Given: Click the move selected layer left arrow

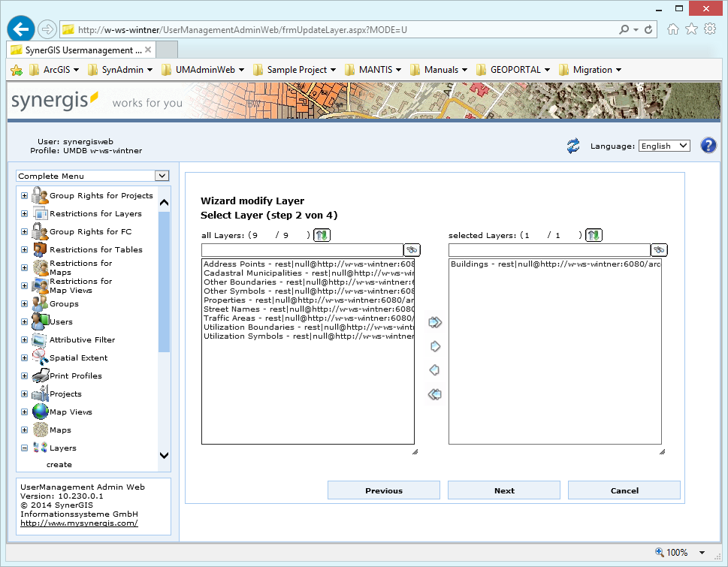Looking at the screenshot, I should tap(434, 370).
